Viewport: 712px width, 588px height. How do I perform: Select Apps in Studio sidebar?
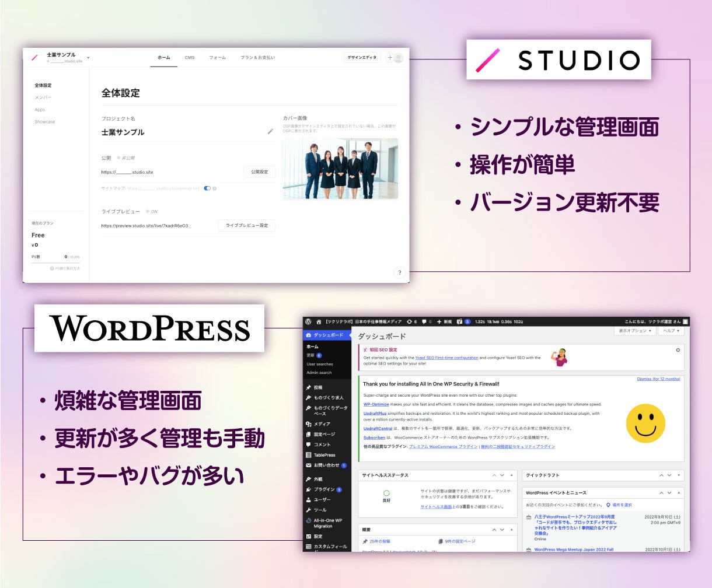(x=40, y=110)
